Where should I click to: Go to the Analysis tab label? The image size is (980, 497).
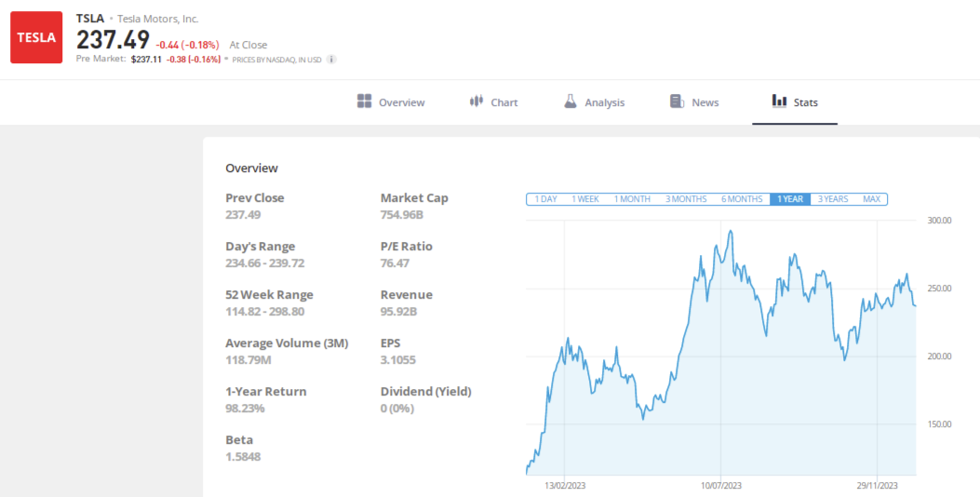point(604,102)
